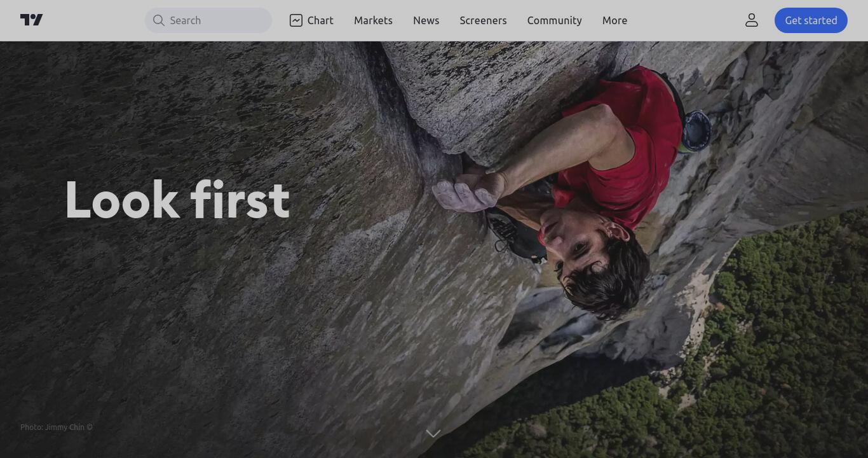Viewport: 868px width, 458px height.
Task: Click the "Look first" headline text
Action: (177, 200)
